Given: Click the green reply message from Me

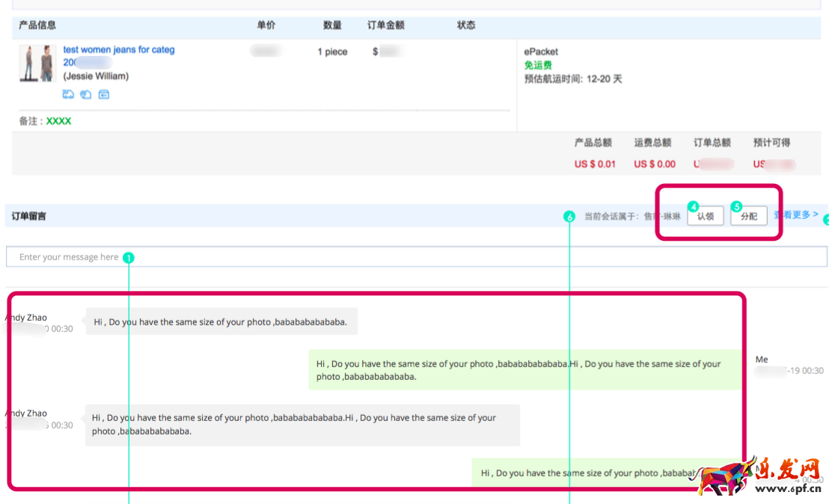Looking at the screenshot, I should 518,369.
